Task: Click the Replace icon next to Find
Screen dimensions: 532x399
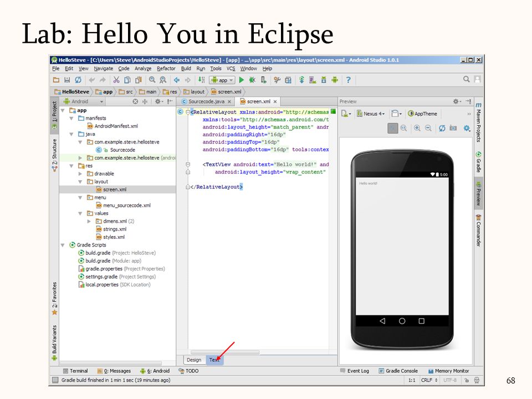Action: (x=163, y=80)
